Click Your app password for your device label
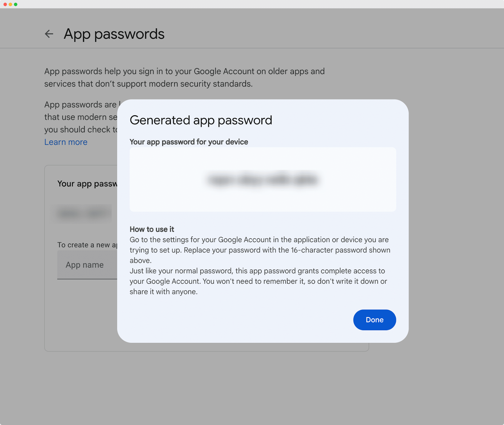Image resolution: width=504 pixels, height=425 pixels. pyautogui.click(x=189, y=142)
